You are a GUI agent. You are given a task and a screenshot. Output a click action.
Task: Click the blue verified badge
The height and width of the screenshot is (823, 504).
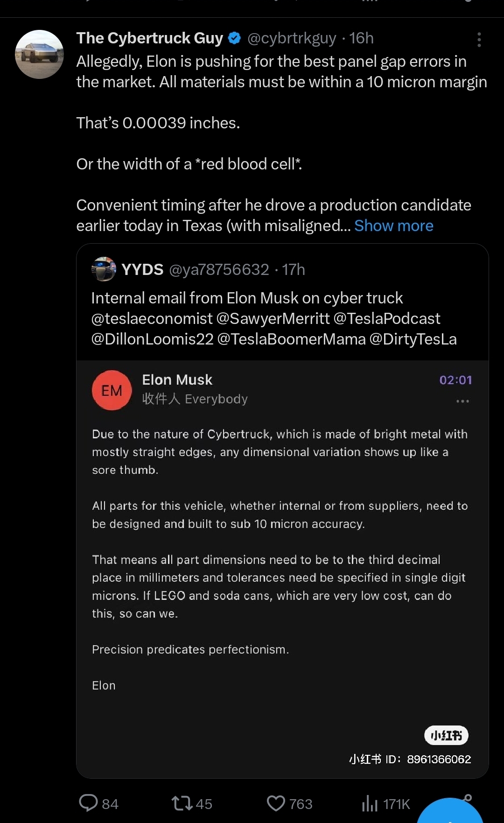click(x=235, y=38)
